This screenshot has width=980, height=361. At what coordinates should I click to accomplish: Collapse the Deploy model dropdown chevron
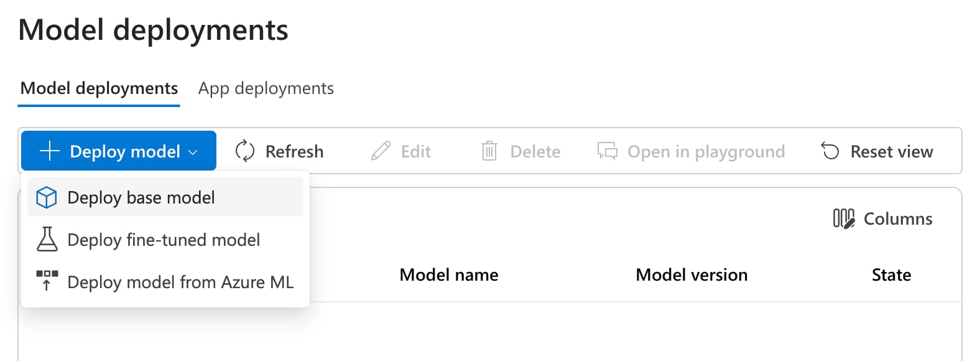193,152
